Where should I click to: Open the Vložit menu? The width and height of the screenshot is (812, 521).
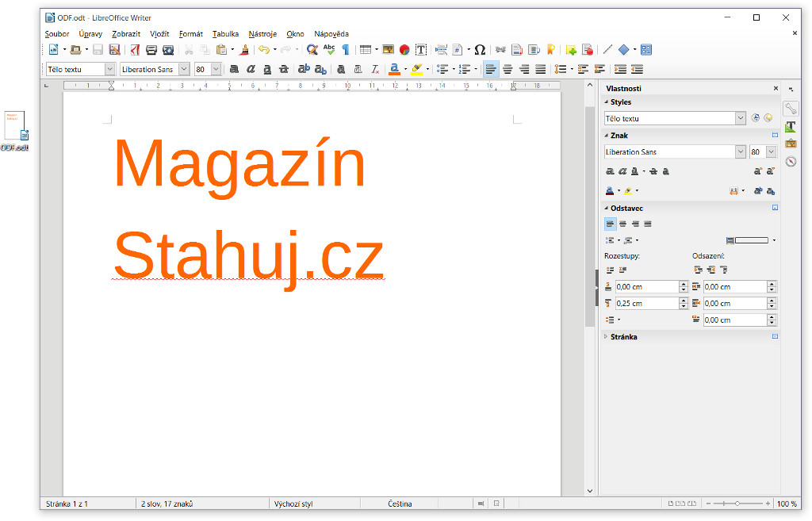159,34
